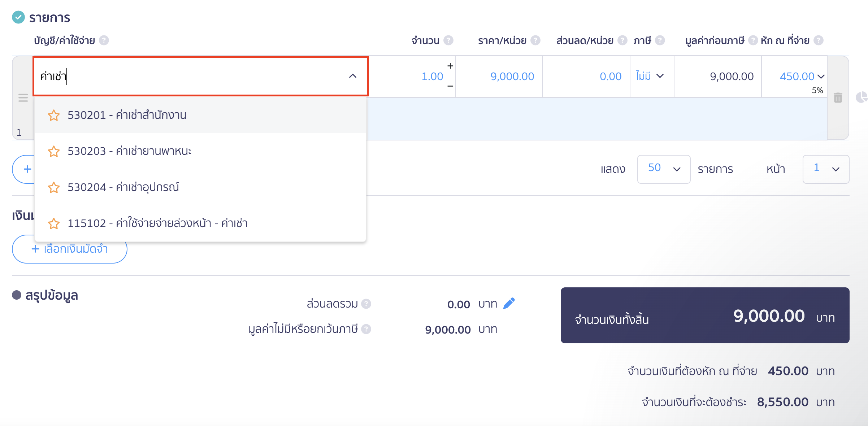Open help icon next to ภาษี
The height and width of the screenshot is (426, 868).
click(660, 40)
